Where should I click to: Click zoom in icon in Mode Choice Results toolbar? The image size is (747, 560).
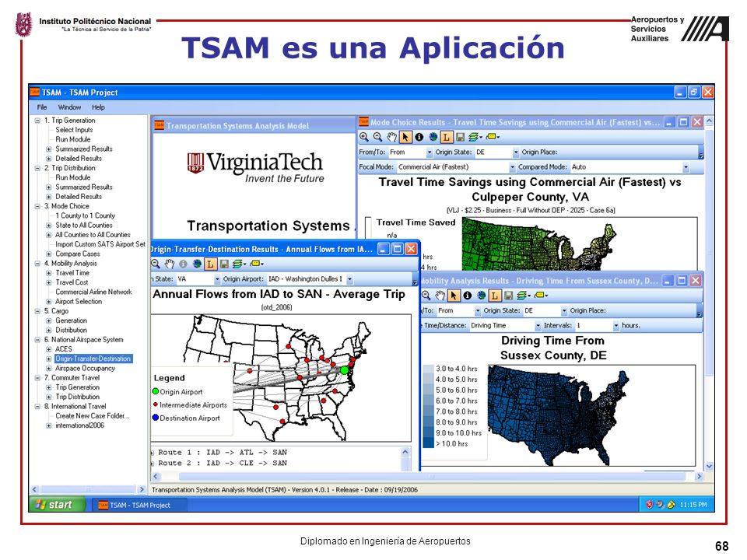(364, 137)
